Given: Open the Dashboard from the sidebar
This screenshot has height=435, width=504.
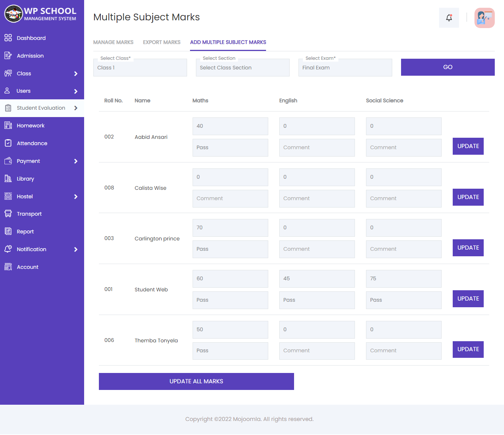Looking at the screenshot, I should click(8, 38).
